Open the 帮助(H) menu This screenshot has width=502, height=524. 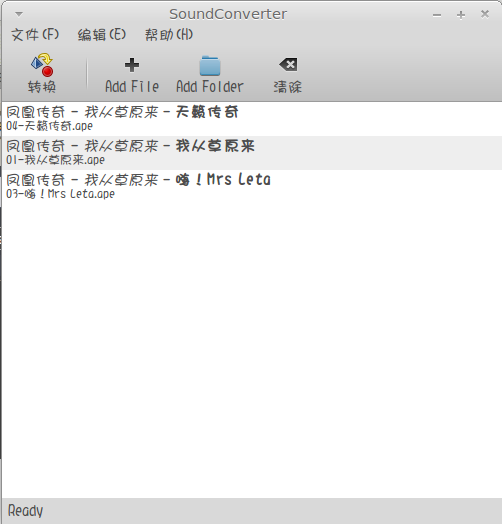pyautogui.click(x=169, y=34)
